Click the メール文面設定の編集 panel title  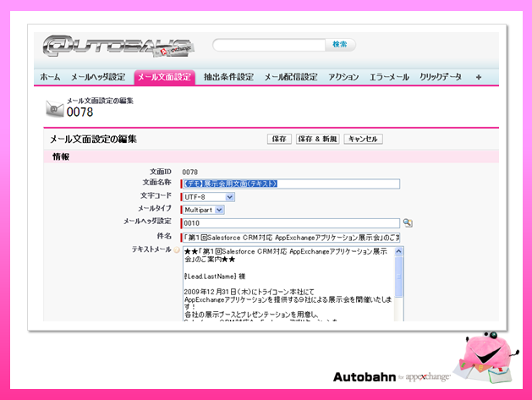[x=93, y=139]
